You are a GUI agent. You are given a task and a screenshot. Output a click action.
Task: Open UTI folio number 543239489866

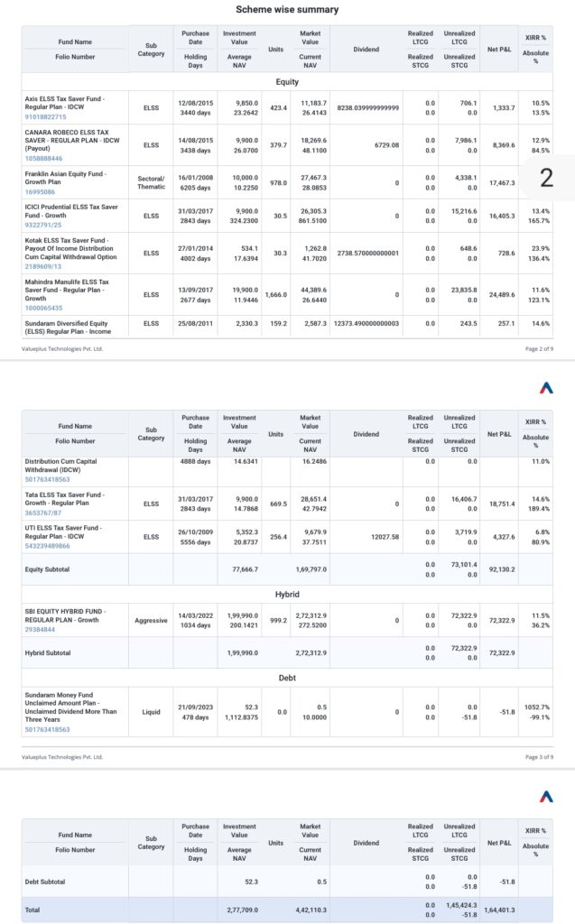click(47, 546)
